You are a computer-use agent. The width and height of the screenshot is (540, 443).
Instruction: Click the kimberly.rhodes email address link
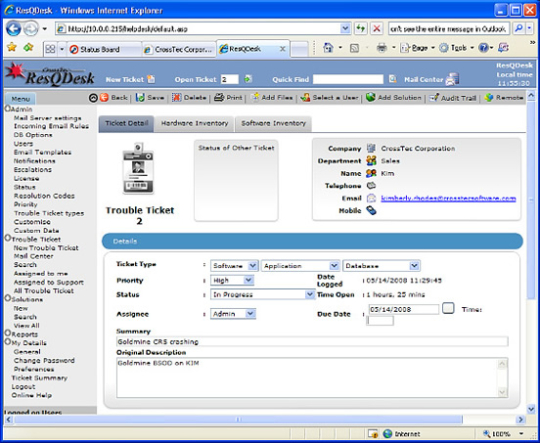pos(448,198)
